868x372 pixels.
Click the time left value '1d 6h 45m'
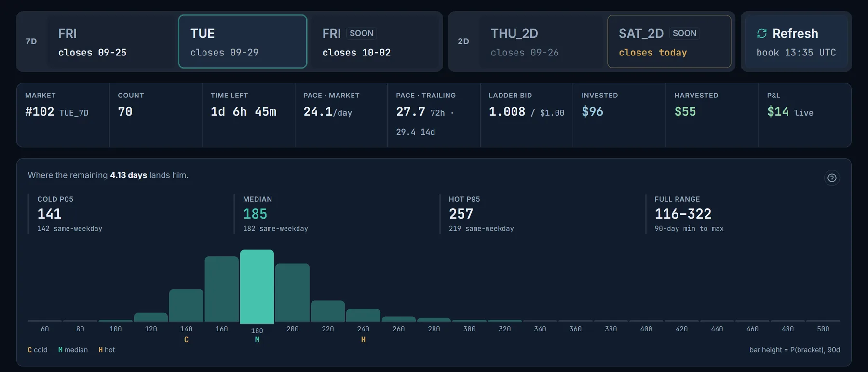tap(244, 111)
